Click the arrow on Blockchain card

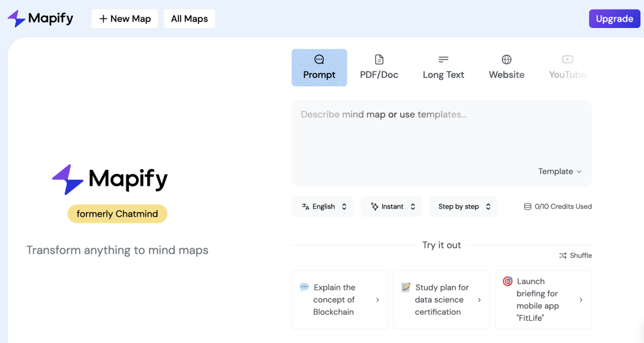pos(377,300)
